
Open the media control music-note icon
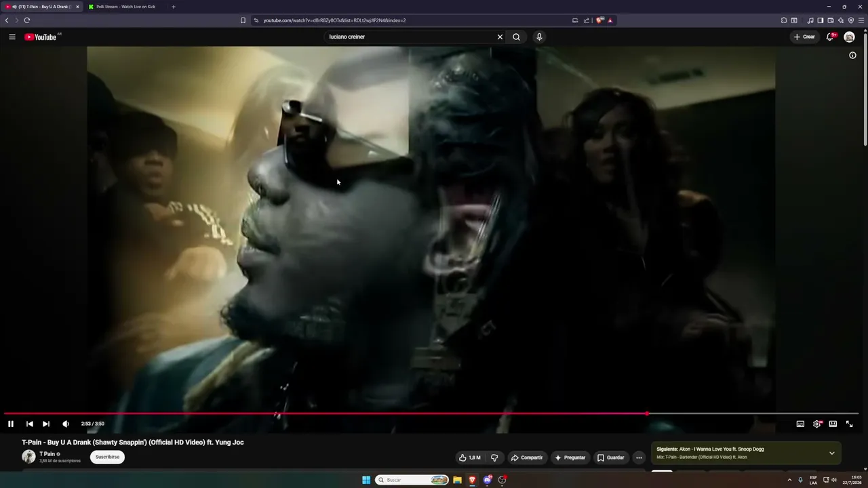810,20
